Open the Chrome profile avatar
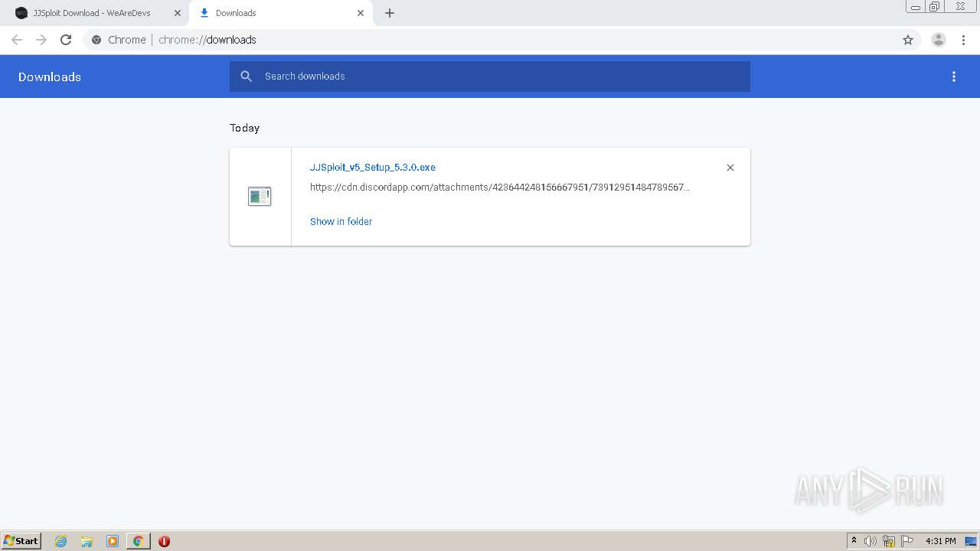980x551 pixels. click(939, 40)
